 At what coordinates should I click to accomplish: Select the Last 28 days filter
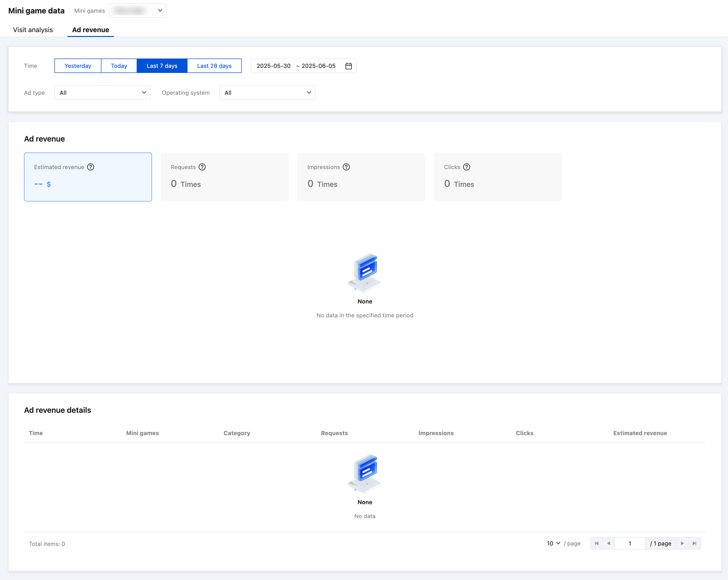214,66
